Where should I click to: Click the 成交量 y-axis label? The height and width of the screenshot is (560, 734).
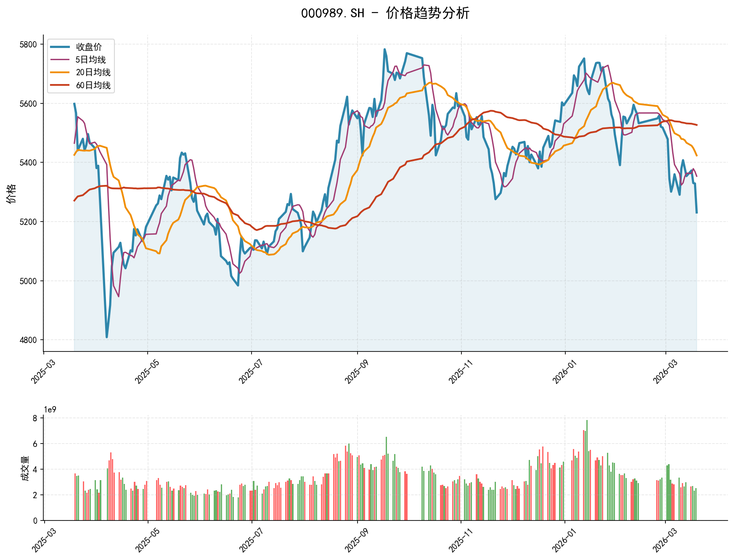tap(25, 468)
